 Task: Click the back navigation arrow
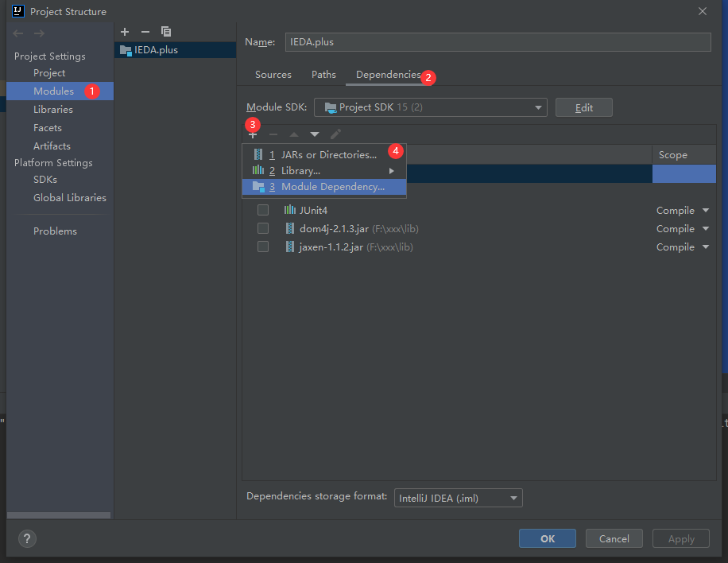click(x=17, y=33)
